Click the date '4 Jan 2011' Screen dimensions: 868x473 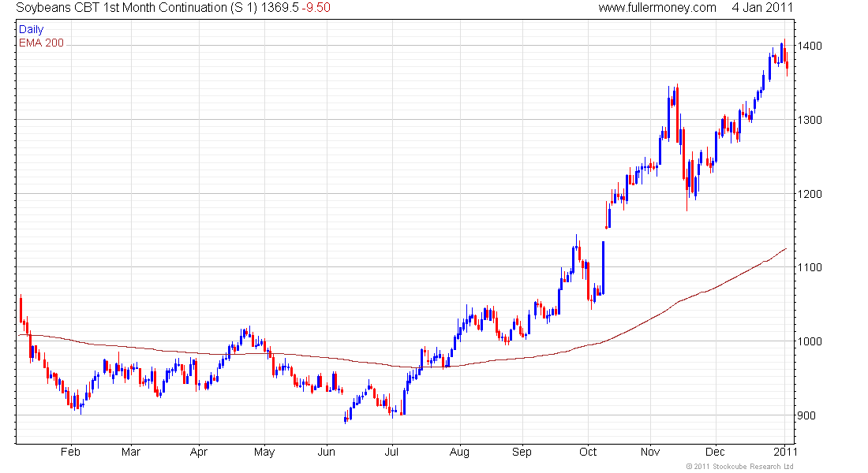click(762, 7)
